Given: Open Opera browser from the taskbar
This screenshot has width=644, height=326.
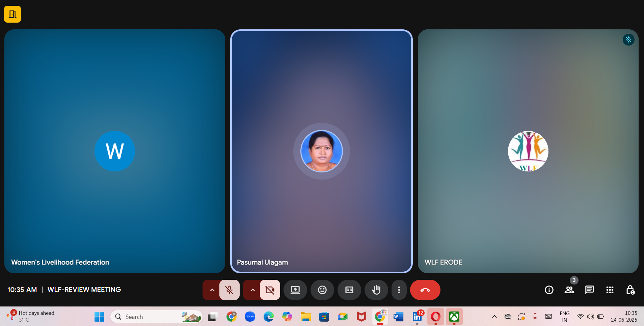Looking at the screenshot, I should pos(436,317).
